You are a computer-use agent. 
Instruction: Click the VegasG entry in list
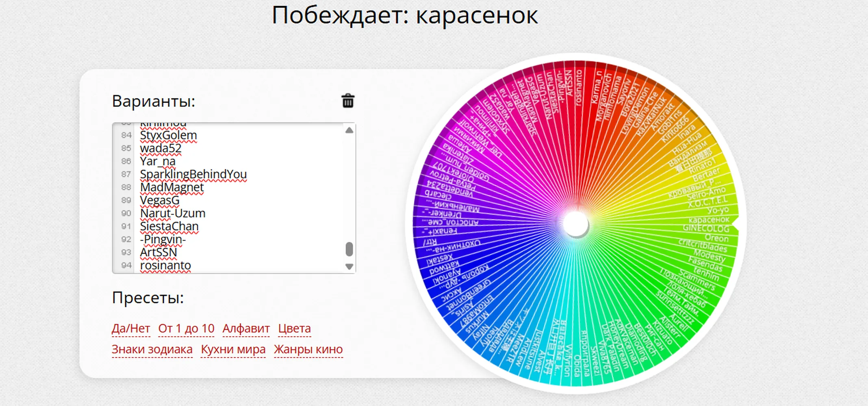pos(160,200)
